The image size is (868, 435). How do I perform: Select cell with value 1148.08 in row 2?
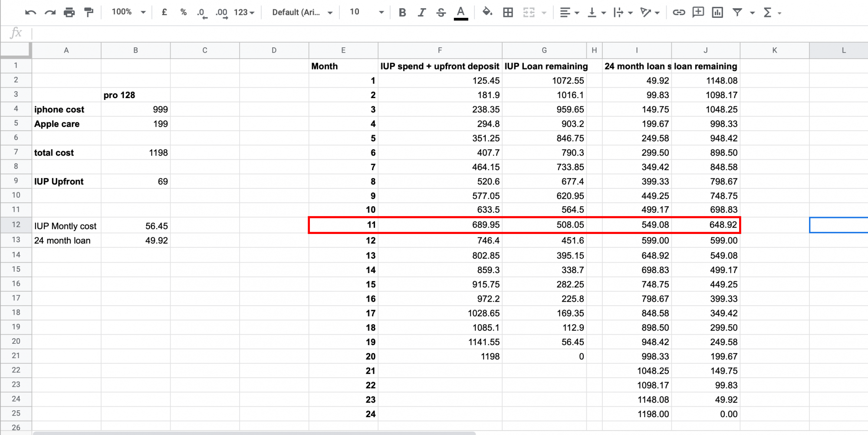(706, 80)
